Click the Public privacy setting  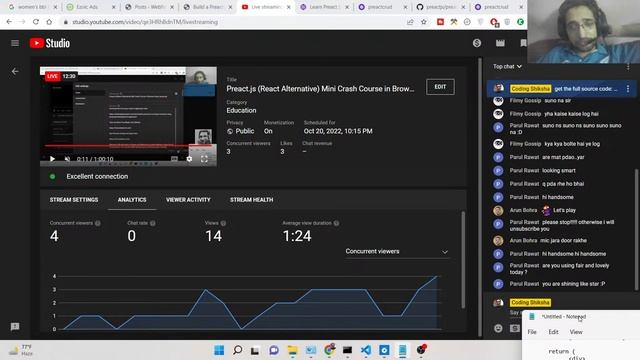click(241, 131)
